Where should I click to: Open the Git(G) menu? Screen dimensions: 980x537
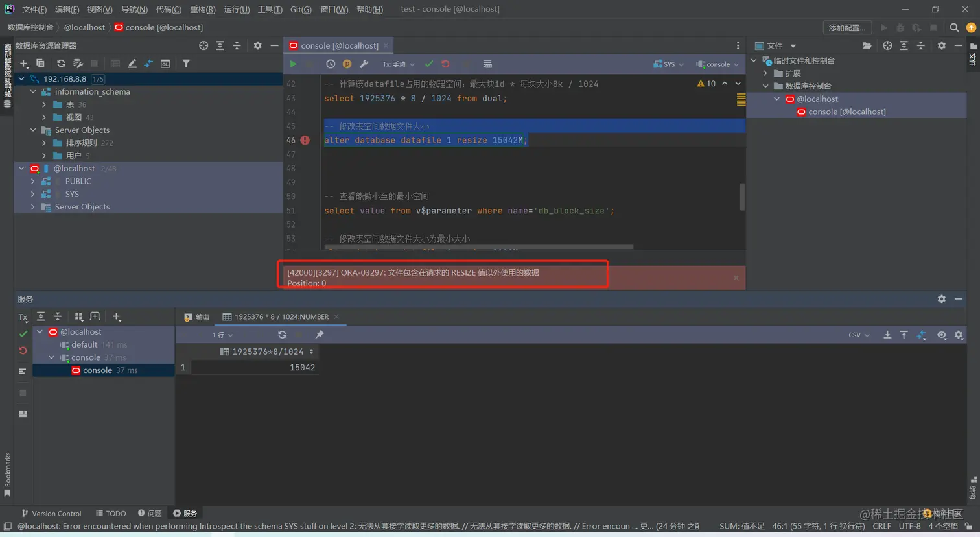click(301, 9)
